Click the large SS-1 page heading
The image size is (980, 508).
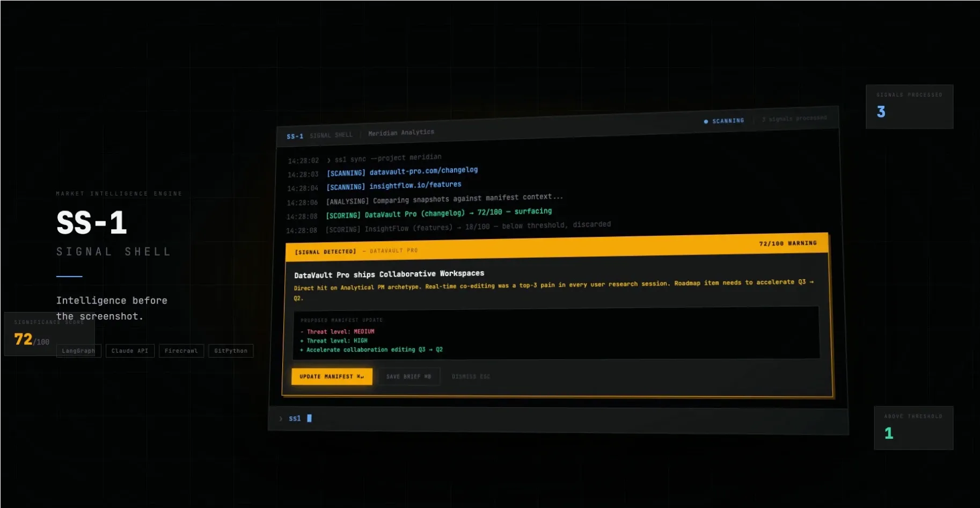[92, 222]
